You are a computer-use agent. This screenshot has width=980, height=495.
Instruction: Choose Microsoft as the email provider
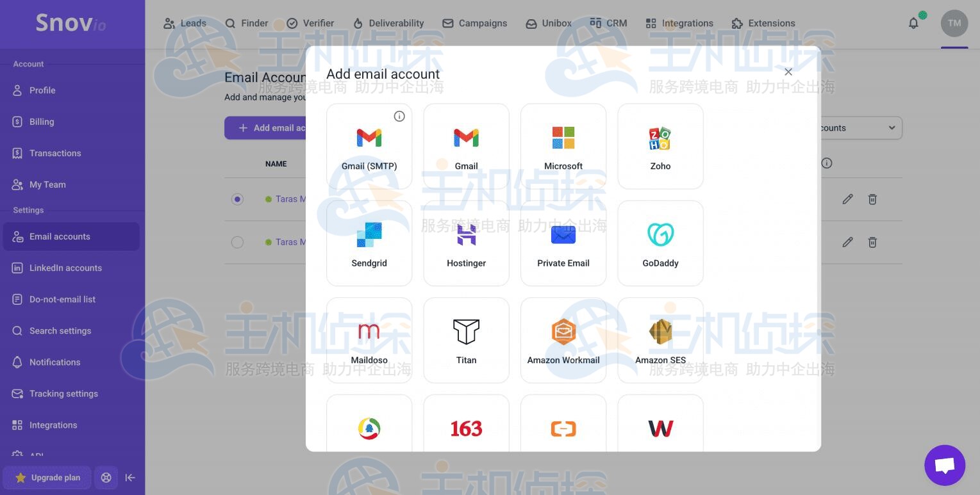point(563,146)
